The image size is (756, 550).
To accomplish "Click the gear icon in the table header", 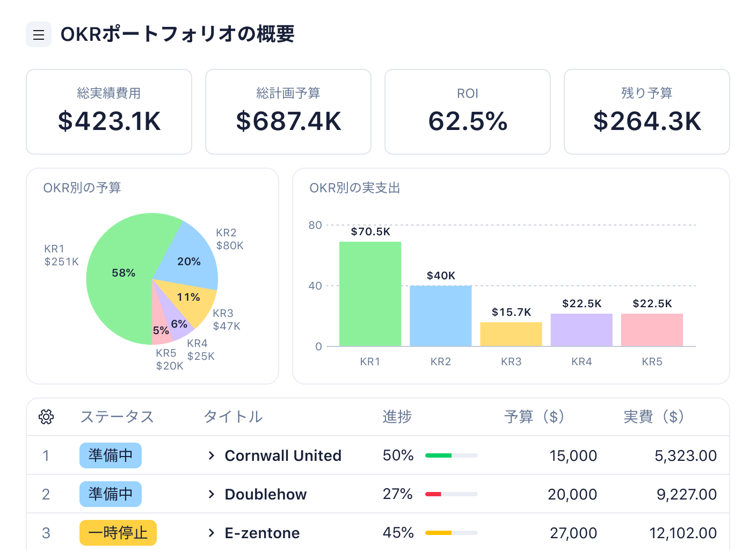I will (x=46, y=417).
